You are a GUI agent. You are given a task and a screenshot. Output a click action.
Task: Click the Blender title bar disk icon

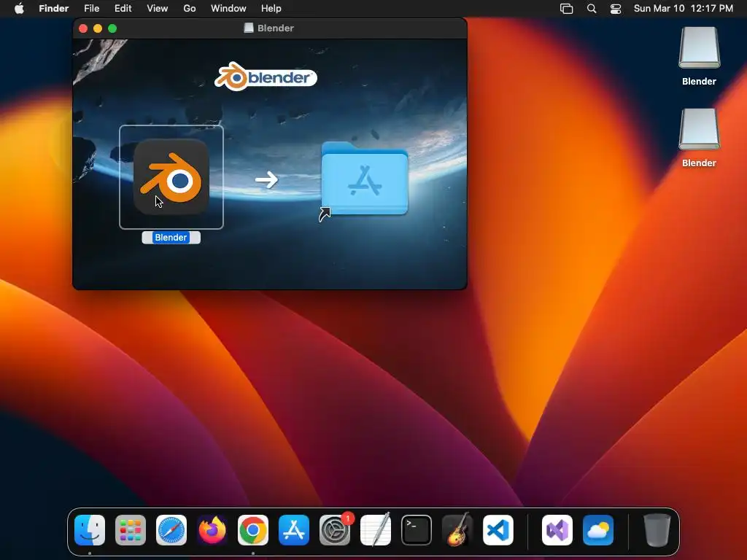(x=249, y=28)
